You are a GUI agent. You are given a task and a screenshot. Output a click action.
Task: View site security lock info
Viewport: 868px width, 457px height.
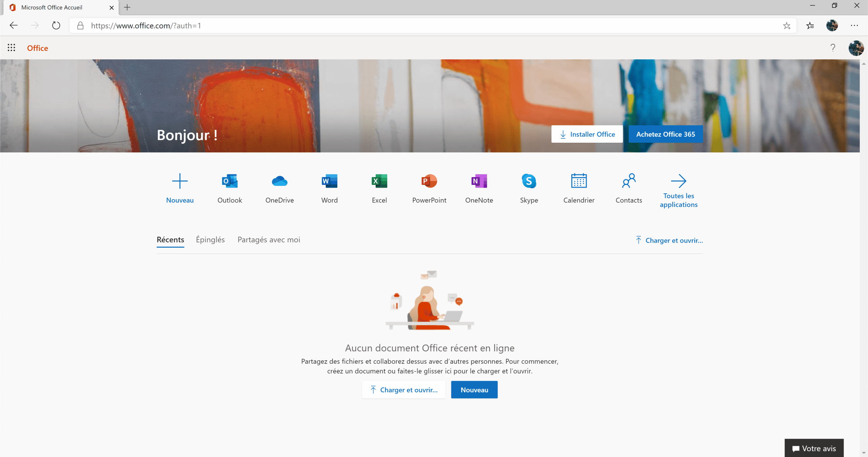[80, 25]
